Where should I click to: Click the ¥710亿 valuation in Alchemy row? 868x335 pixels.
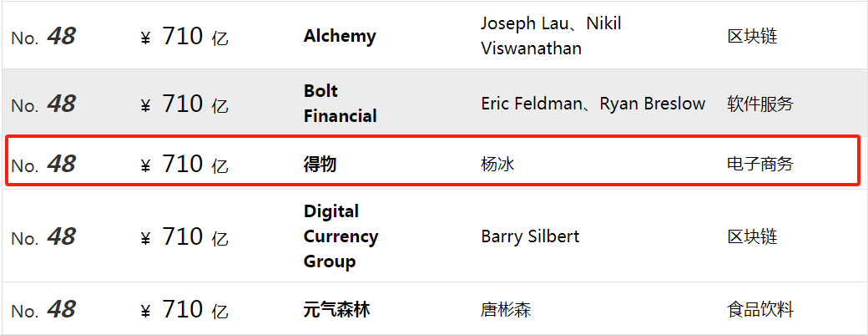[184, 37]
